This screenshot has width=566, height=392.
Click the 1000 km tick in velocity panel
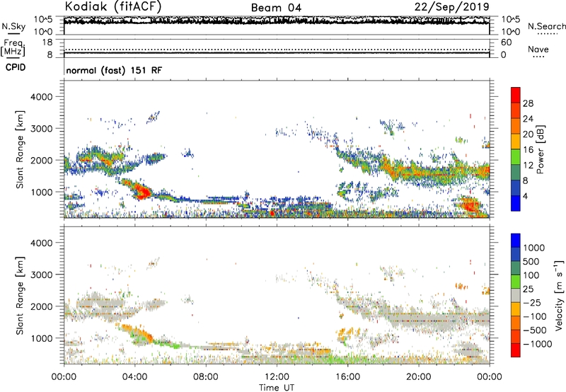(42, 338)
